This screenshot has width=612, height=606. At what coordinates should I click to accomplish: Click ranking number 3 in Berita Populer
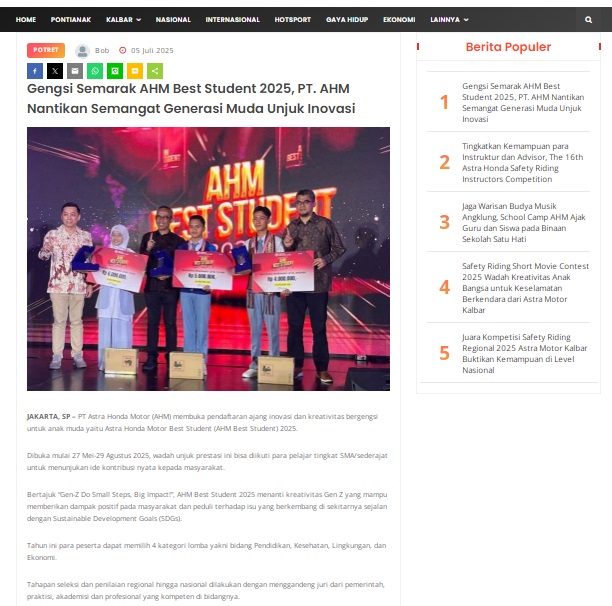click(444, 222)
